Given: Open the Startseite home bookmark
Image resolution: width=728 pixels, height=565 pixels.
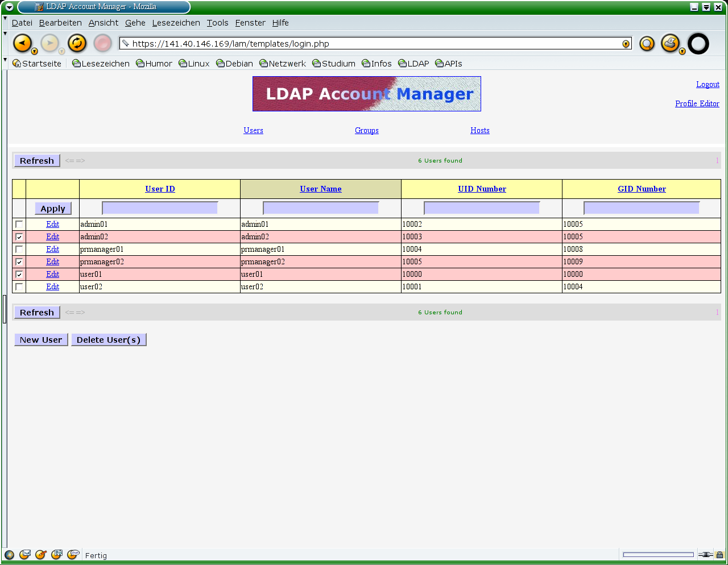Looking at the screenshot, I should tap(37, 64).
